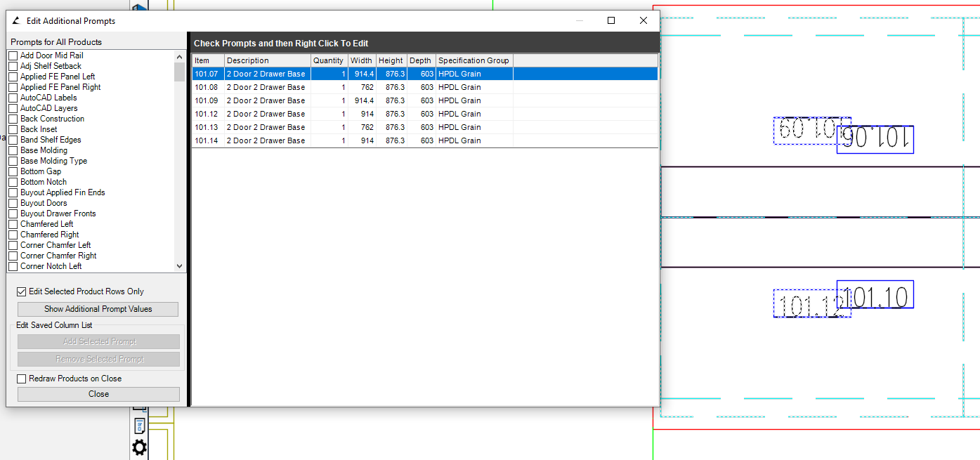Viewport: 980px width, 460px height.
Task: Click width value 762 in row 101.08
Action: tap(362, 87)
